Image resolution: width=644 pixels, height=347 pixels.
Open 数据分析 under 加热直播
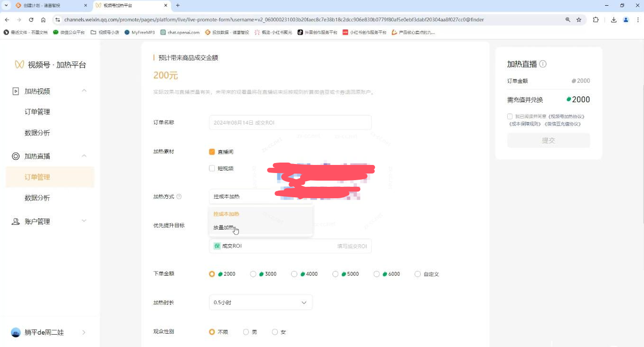(x=38, y=198)
